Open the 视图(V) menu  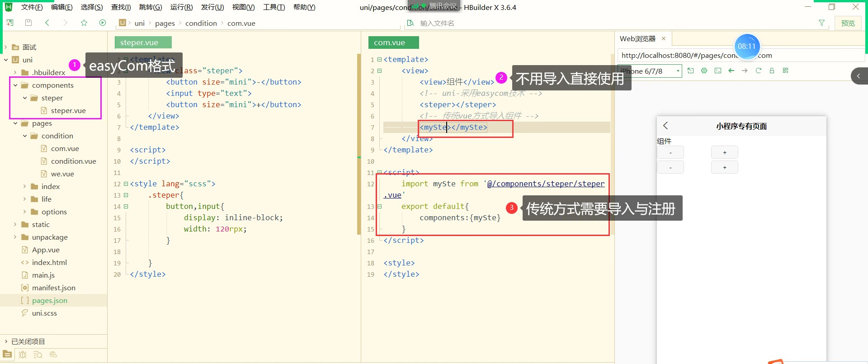click(243, 7)
